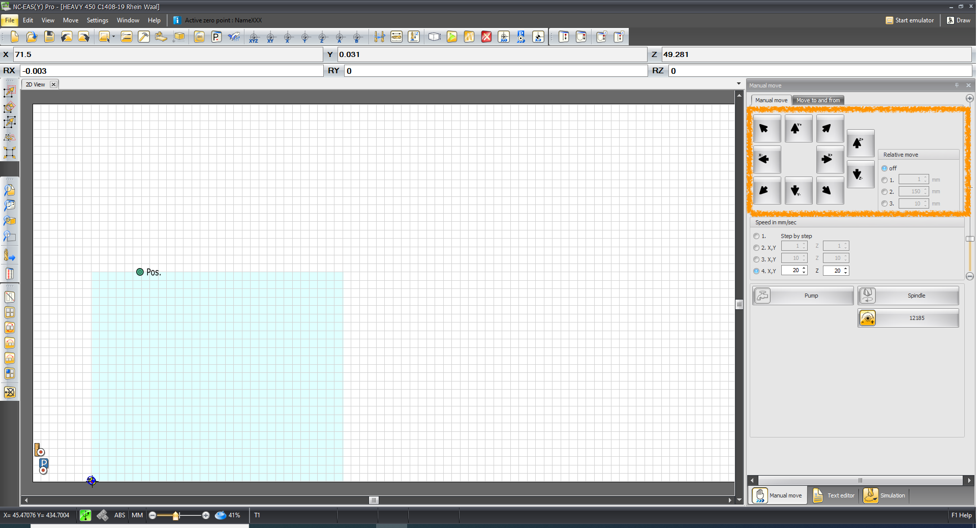Image resolution: width=980 pixels, height=528 pixels.
Task: Jog the machine in Y+ direction
Action: click(x=798, y=129)
